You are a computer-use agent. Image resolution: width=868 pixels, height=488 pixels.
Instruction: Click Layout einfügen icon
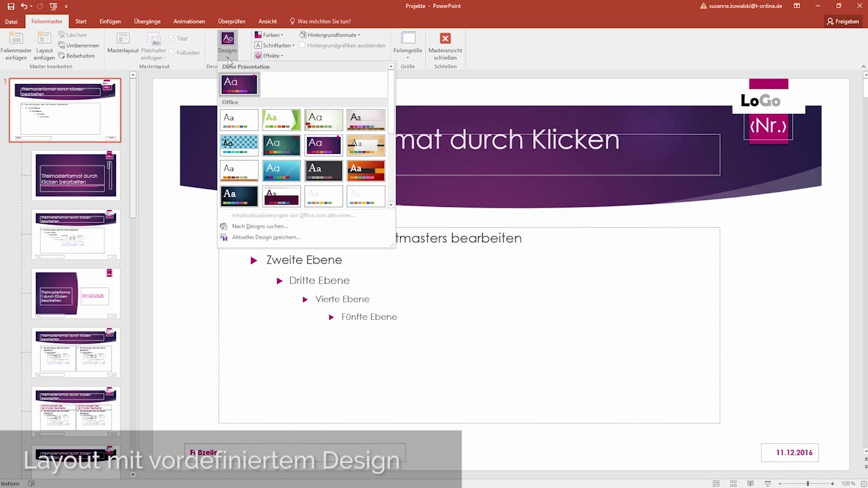coord(45,39)
